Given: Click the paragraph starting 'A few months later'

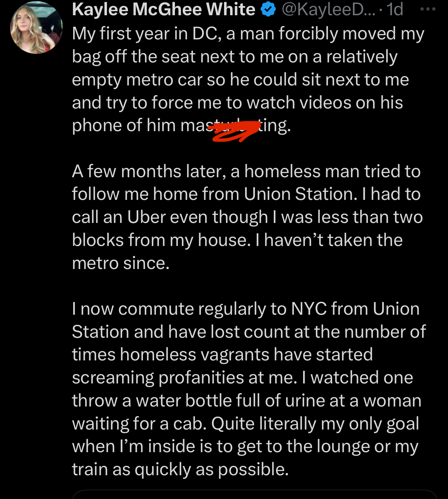Looking at the screenshot, I should pyautogui.click(x=247, y=217).
